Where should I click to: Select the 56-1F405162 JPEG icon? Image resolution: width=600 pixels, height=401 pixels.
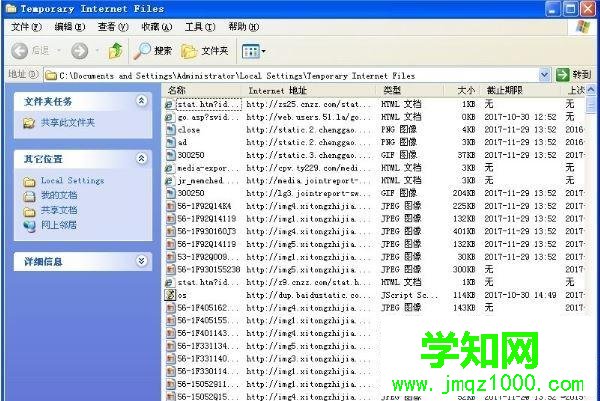pyautogui.click(x=170, y=308)
